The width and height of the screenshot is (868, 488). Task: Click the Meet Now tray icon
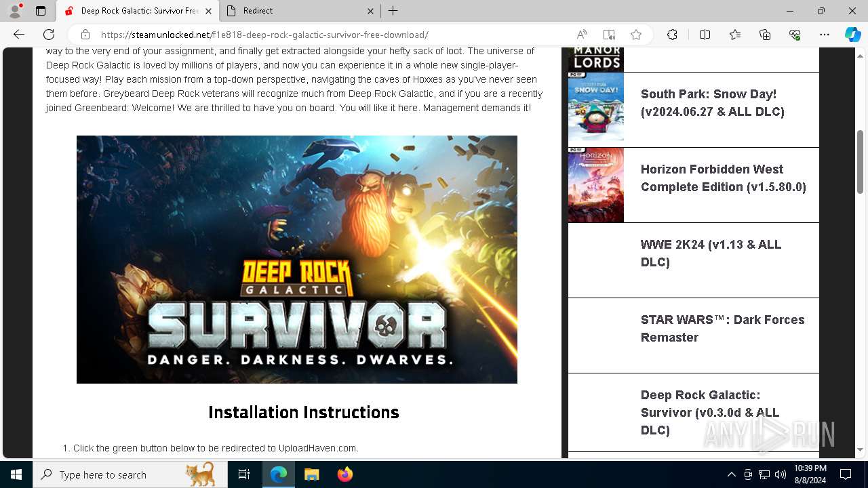pyautogui.click(x=748, y=474)
